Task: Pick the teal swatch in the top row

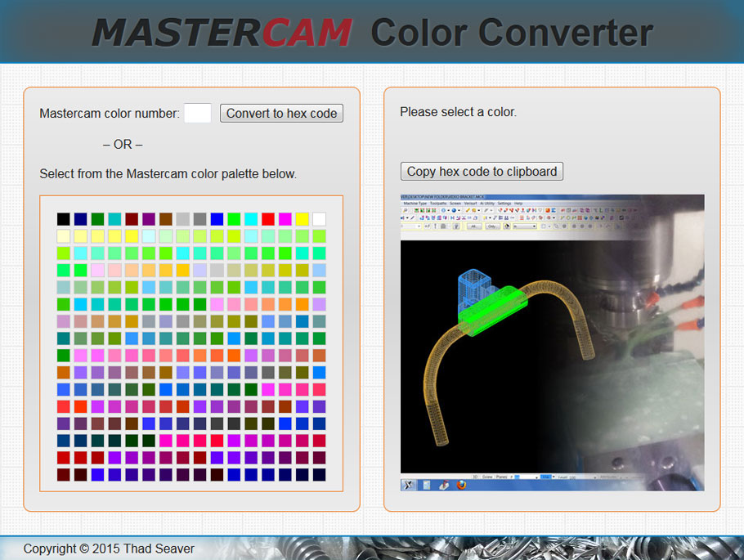Action: [x=114, y=219]
